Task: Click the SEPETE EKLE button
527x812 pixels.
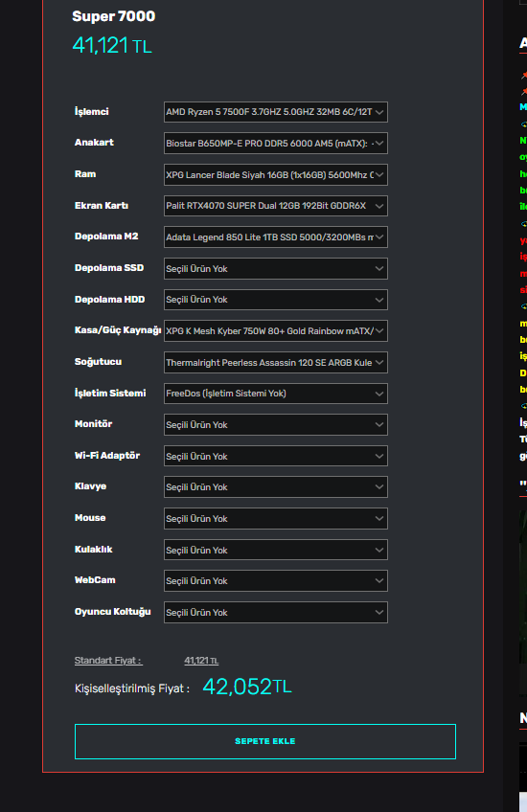Action: coord(265,741)
